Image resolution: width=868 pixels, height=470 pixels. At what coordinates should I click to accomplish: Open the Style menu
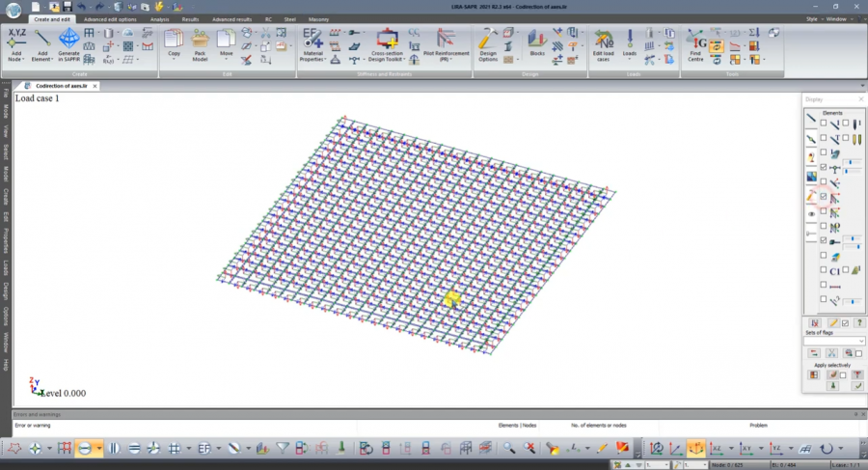(x=811, y=19)
